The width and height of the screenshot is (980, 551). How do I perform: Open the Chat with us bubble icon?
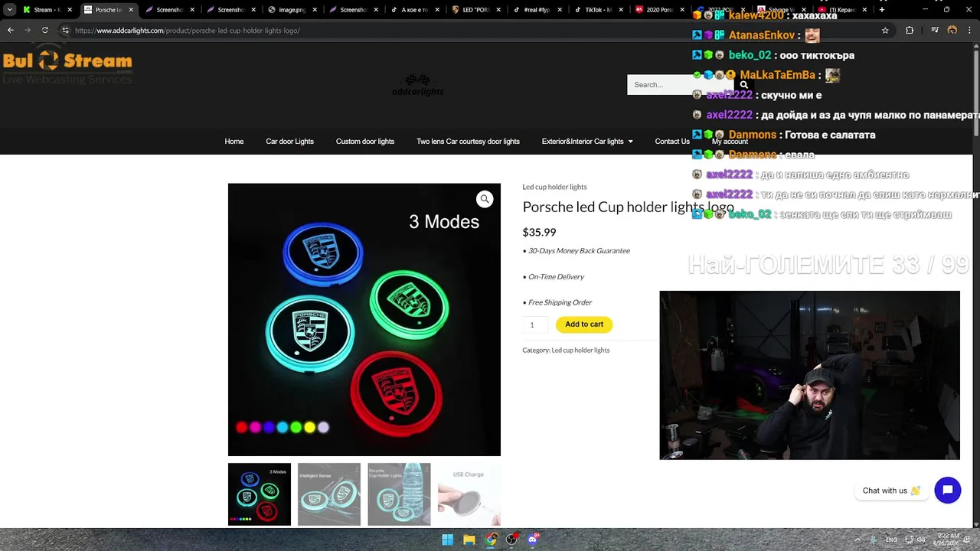click(x=947, y=491)
